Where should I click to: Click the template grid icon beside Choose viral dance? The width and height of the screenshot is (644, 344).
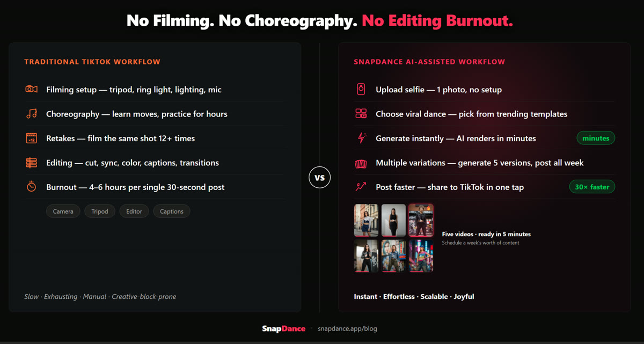pyautogui.click(x=361, y=114)
